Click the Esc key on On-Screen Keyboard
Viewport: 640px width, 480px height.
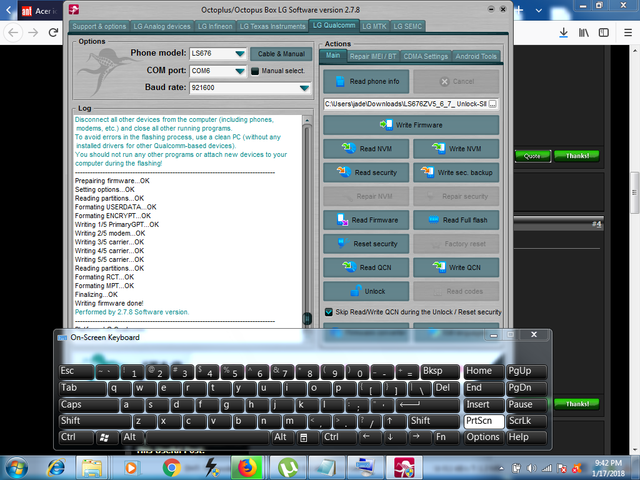pos(76,371)
